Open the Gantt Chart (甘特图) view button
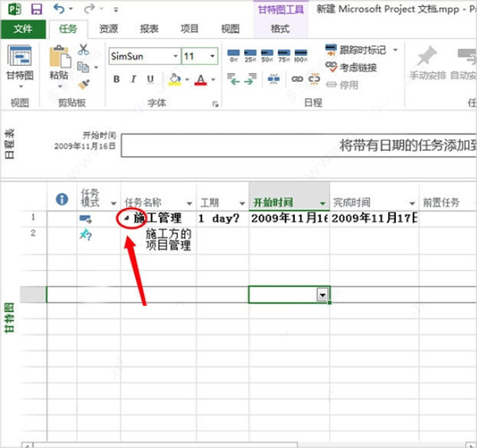Image resolution: width=477 pixels, height=448 pixels. [x=20, y=63]
